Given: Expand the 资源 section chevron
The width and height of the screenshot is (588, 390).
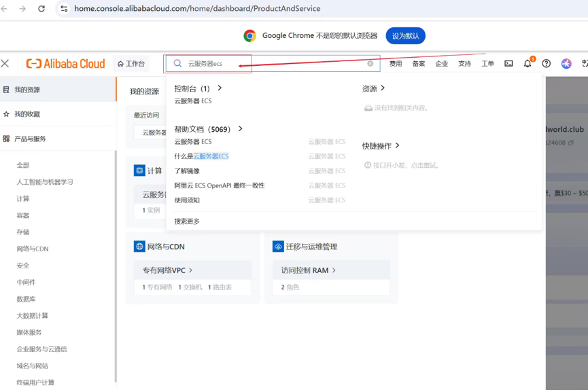Looking at the screenshot, I should pos(383,88).
